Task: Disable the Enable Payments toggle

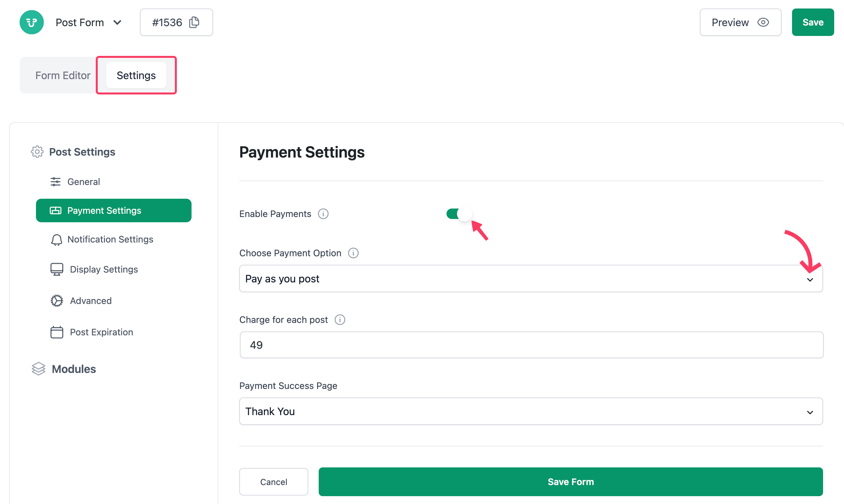Action: click(459, 214)
